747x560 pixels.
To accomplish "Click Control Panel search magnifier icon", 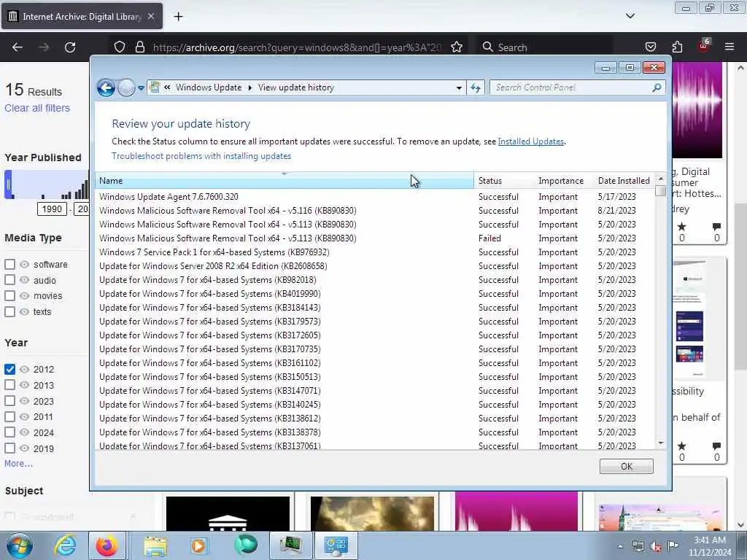I will 657,87.
